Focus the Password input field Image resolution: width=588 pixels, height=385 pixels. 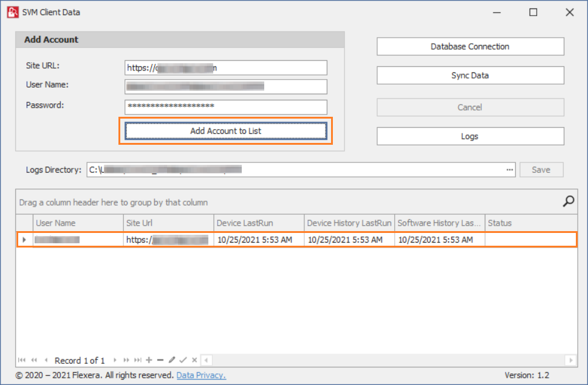[x=226, y=106]
